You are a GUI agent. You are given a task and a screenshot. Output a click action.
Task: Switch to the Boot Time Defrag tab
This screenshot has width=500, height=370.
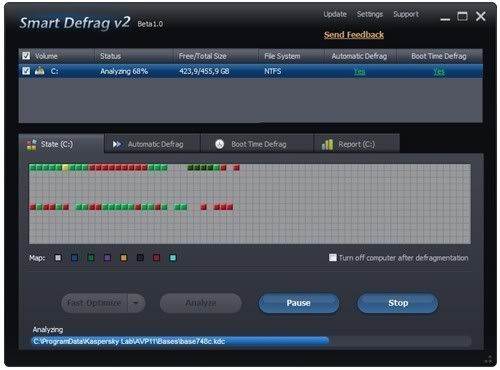(x=257, y=144)
